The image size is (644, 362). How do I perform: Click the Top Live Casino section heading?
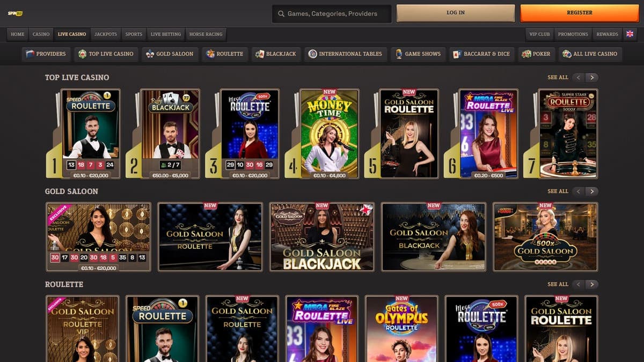tap(77, 78)
